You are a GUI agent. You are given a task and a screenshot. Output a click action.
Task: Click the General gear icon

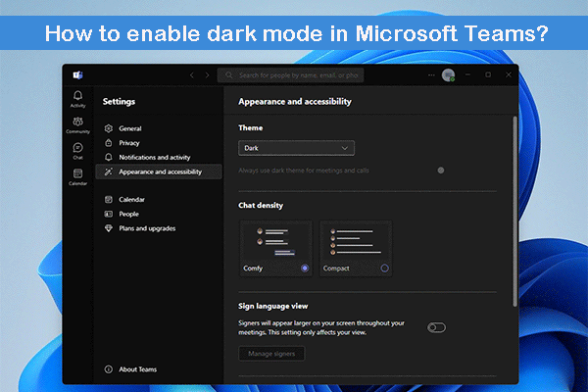pyautogui.click(x=109, y=128)
